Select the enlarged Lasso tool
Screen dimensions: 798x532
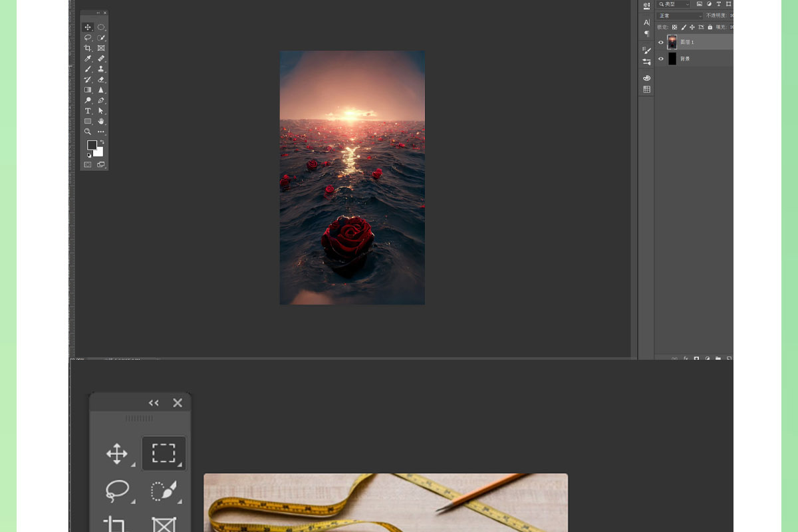(x=117, y=491)
